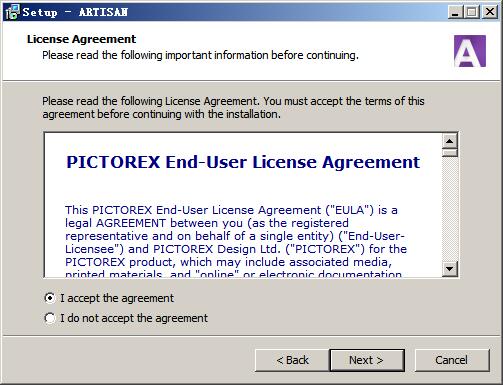
Task: Click the 'Please read the following important information' subtitle
Action: [200, 55]
